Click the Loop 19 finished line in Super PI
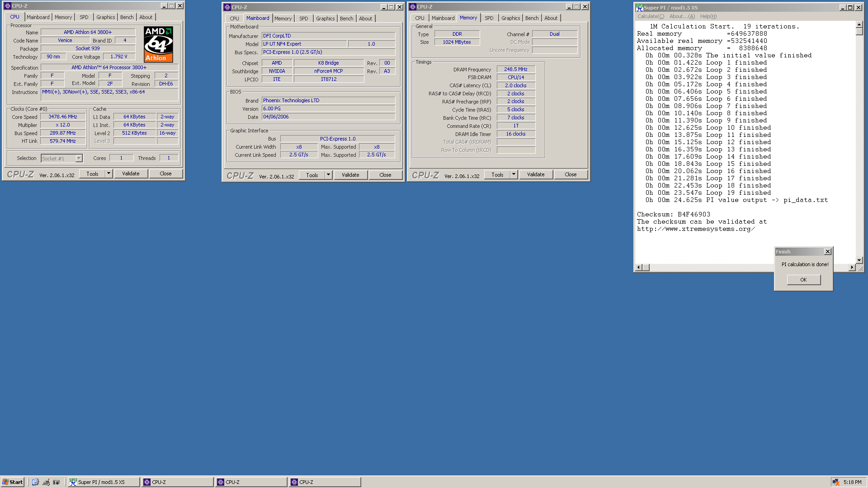 tap(708, 192)
